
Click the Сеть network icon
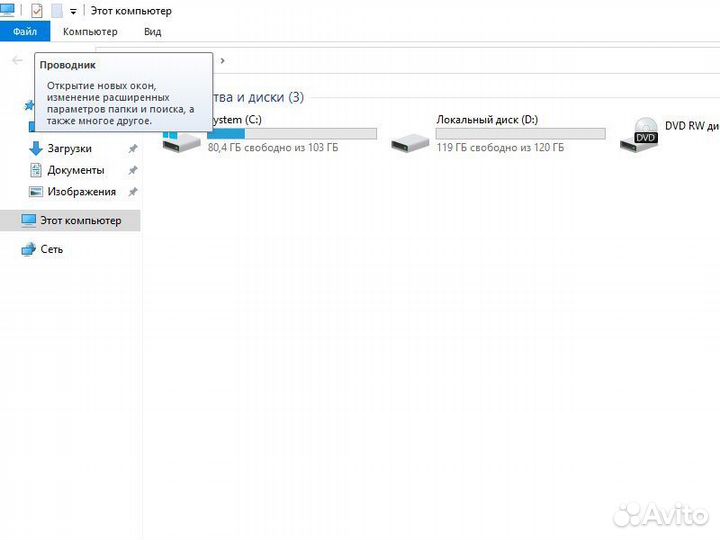29,249
